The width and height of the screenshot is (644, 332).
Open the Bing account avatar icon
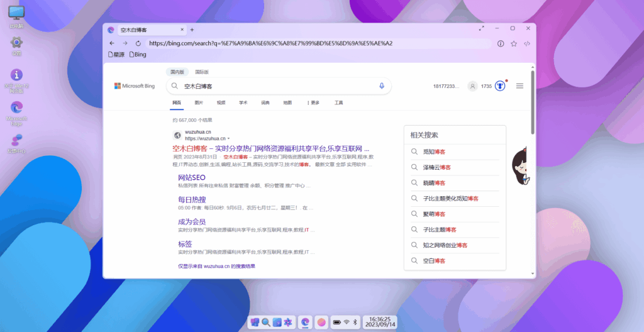(472, 86)
